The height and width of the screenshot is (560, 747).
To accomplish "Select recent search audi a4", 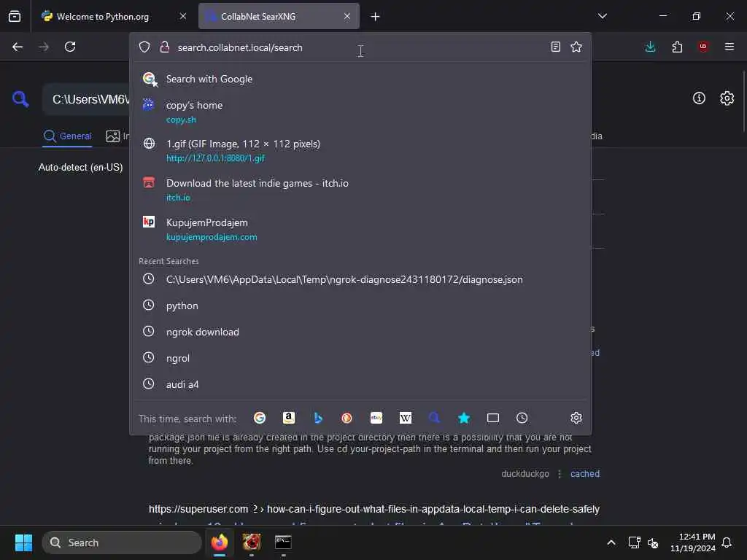I will click(360, 384).
